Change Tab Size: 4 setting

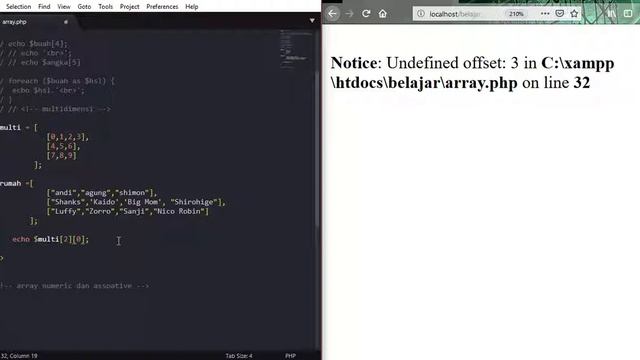tap(239, 356)
